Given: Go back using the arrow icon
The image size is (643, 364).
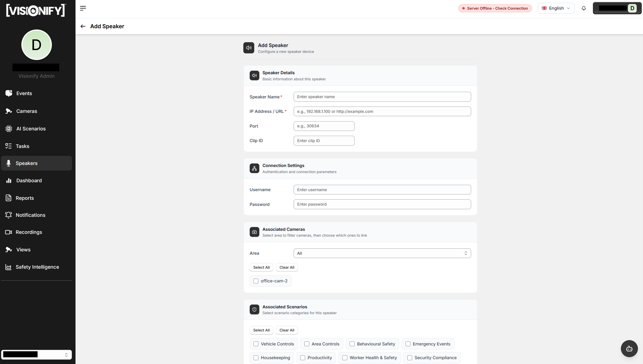Looking at the screenshot, I should coord(83,26).
